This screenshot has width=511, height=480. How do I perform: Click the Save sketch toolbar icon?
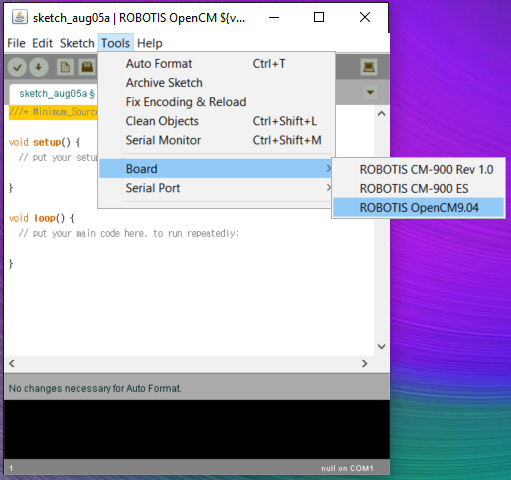point(87,67)
